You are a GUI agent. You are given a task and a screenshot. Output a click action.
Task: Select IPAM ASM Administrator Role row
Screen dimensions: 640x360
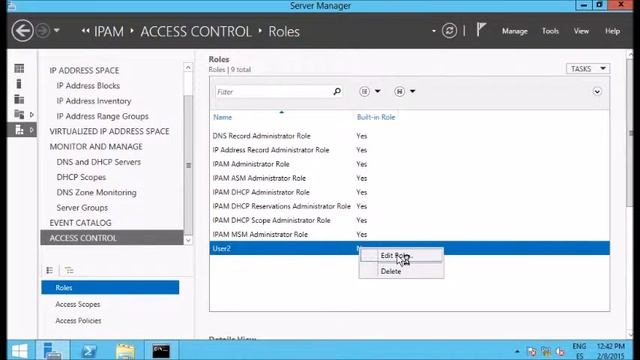tap(409, 178)
